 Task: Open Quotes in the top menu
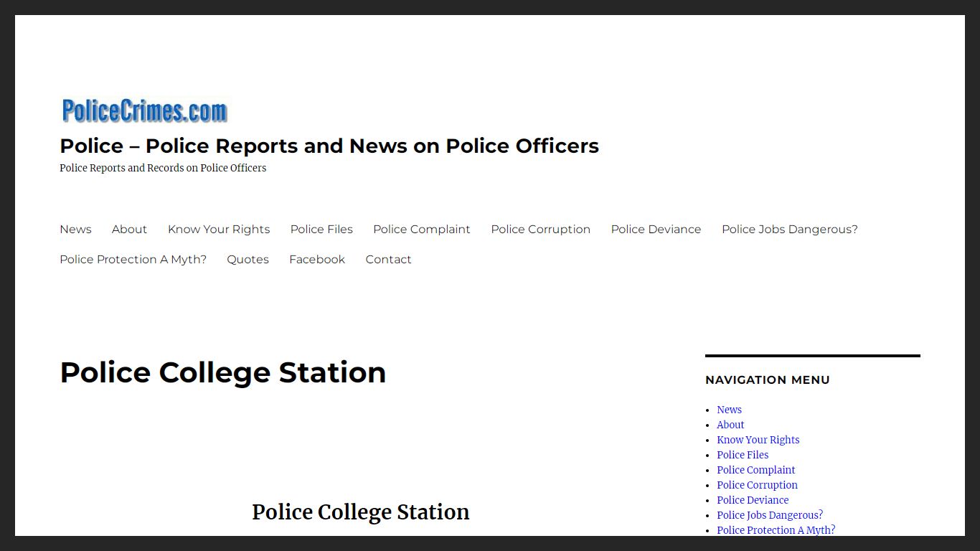click(x=248, y=260)
